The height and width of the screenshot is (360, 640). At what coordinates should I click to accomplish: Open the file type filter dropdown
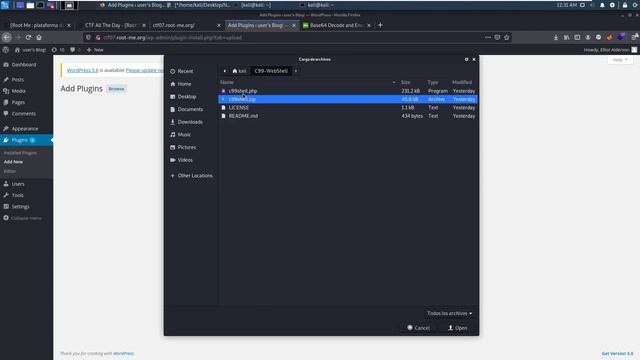[449, 313]
